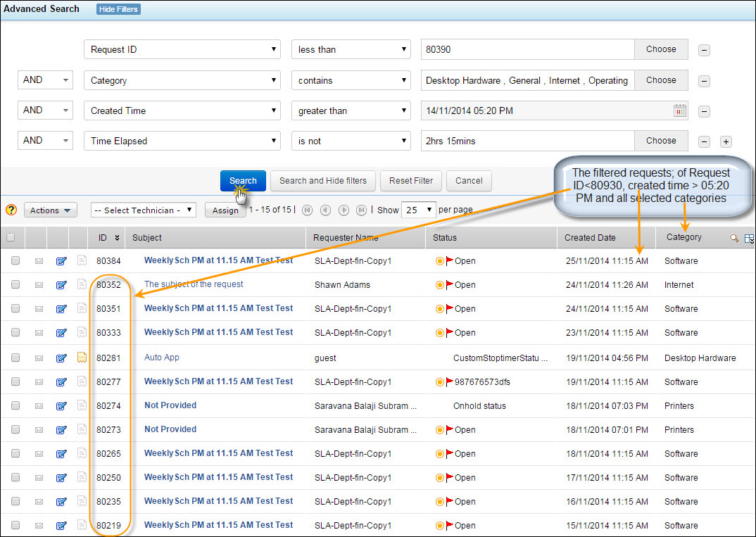The image size is (756, 537).
Task: Go to previous page of results
Action: click(325, 210)
